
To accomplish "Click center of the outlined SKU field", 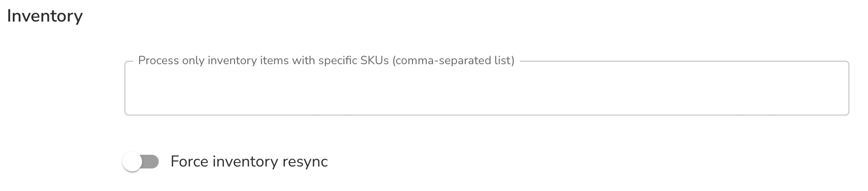I will (x=486, y=88).
